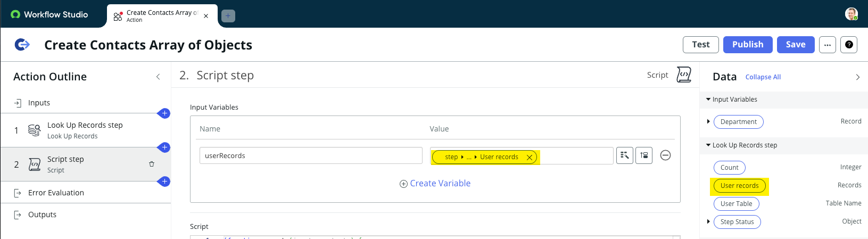Open the more options ellipsis menu
Viewport: 868px width, 239px height.
827,45
